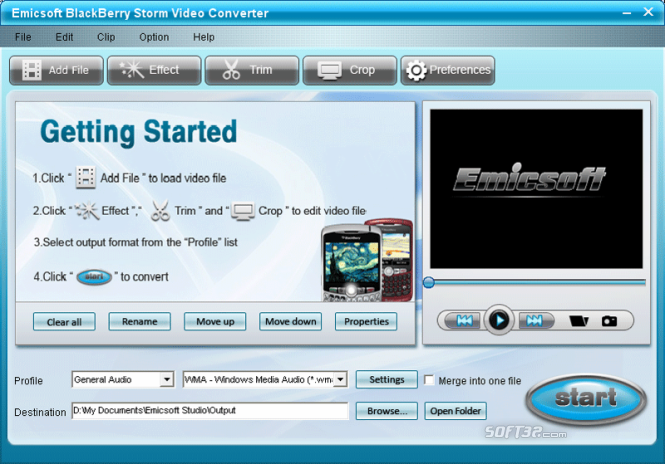
Task: Click the Add File icon in the Getting Started steps
Action: [86, 177]
